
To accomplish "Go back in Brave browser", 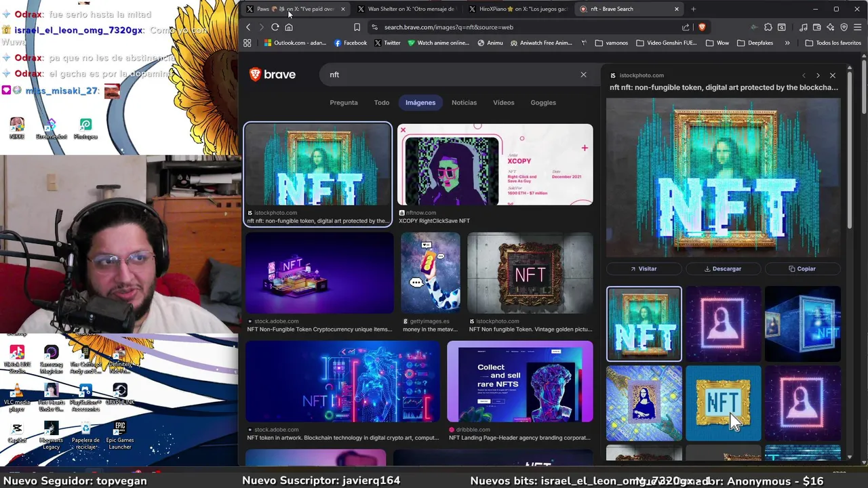I will coord(248,27).
